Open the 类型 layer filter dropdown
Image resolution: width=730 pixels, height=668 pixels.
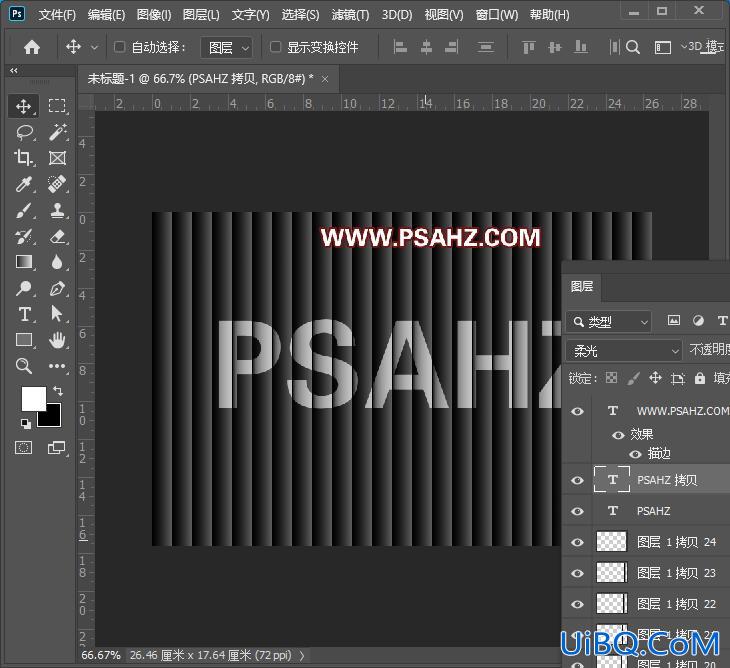click(608, 322)
